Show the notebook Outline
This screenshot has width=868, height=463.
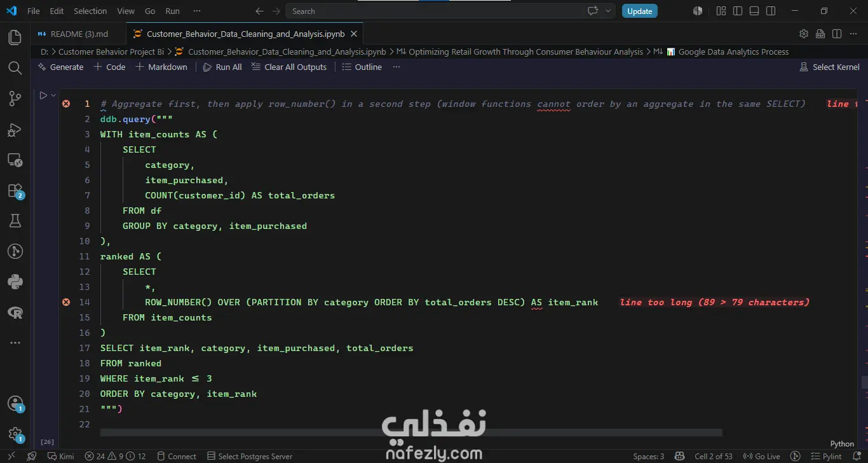(362, 67)
